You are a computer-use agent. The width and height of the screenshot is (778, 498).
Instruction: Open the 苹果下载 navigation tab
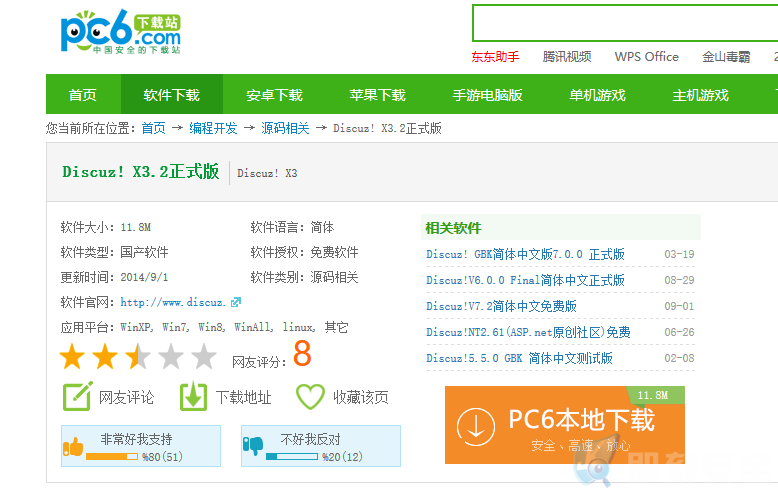pyautogui.click(x=378, y=94)
